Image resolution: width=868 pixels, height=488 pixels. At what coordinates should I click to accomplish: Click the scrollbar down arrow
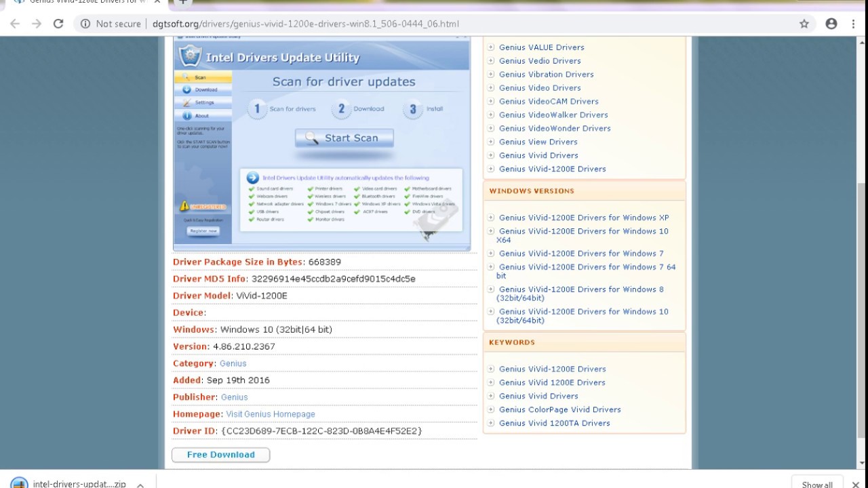pyautogui.click(x=862, y=464)
